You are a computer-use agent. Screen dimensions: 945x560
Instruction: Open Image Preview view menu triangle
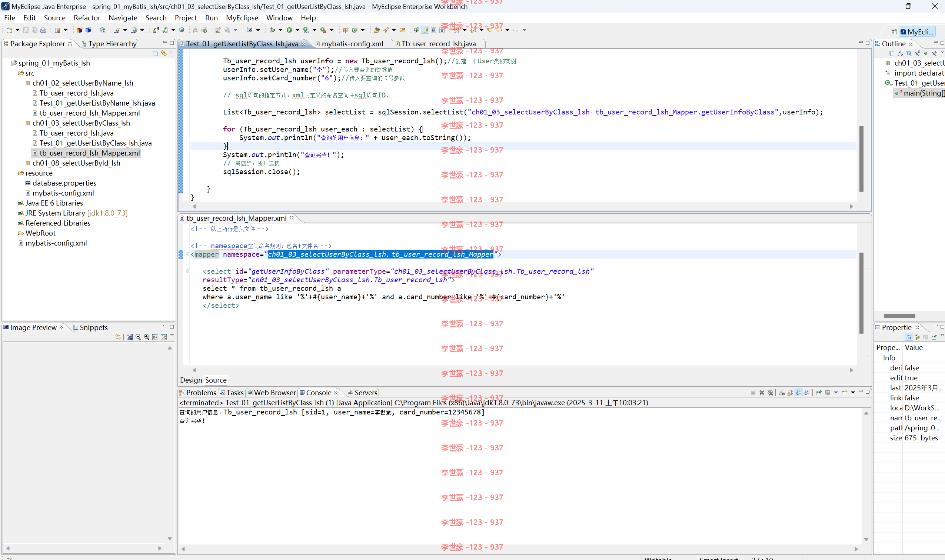pyautogui.click(x=172, y=336)
